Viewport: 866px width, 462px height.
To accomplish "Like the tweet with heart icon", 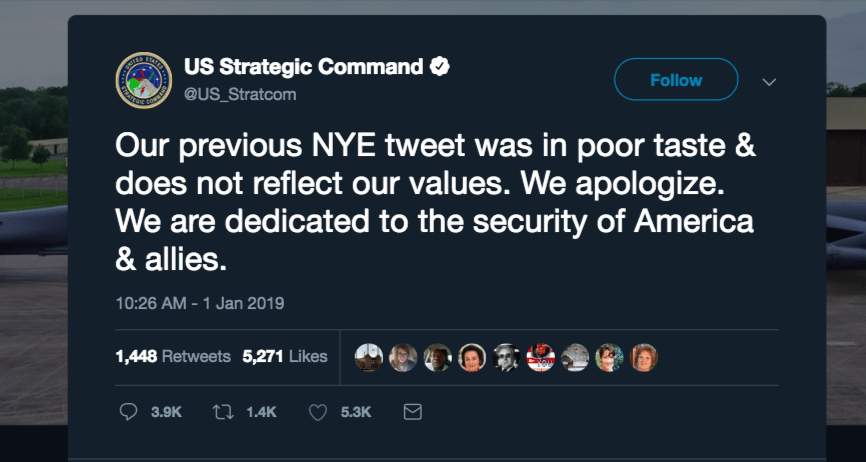I will tap(319, 411).
